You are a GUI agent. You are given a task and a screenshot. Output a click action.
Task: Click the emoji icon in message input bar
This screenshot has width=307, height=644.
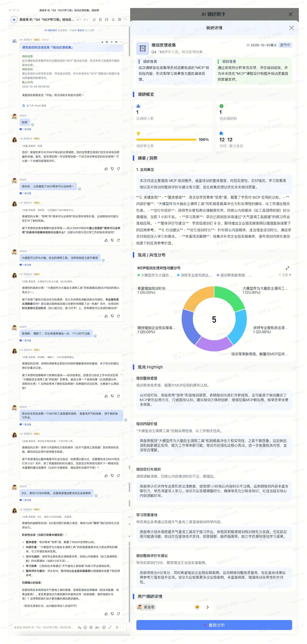coord(85,627)
